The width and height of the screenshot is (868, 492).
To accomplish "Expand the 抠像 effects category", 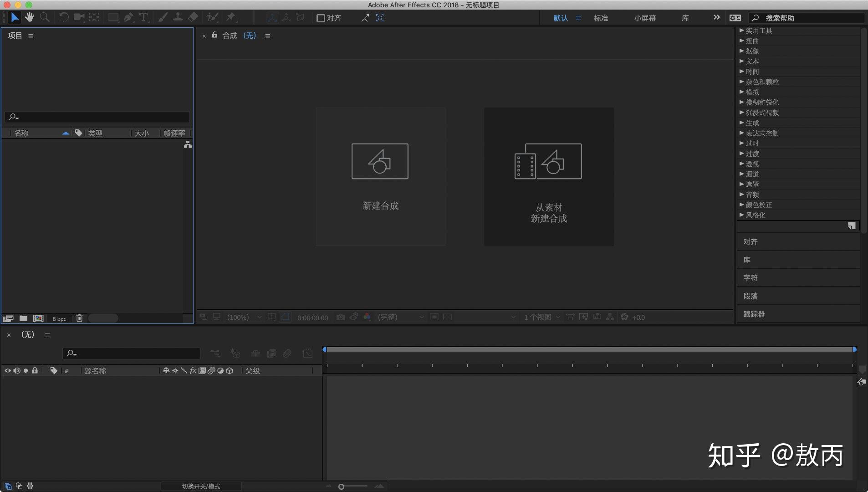I will 742,51.
